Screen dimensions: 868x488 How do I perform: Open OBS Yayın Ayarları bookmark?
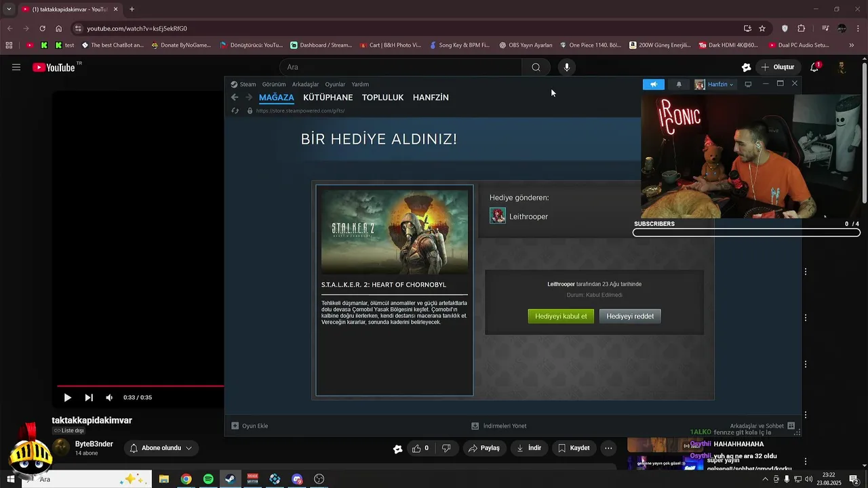(526, 45)
